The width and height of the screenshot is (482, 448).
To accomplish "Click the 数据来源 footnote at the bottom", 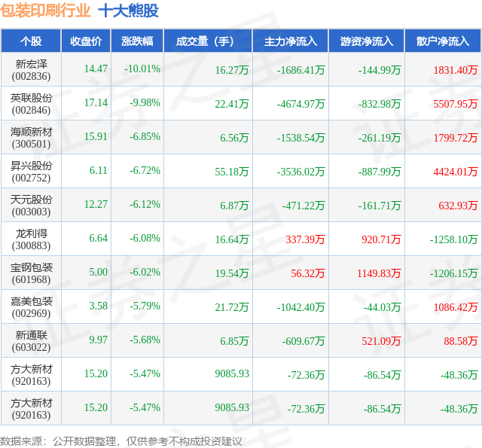I will pos(120,441).
